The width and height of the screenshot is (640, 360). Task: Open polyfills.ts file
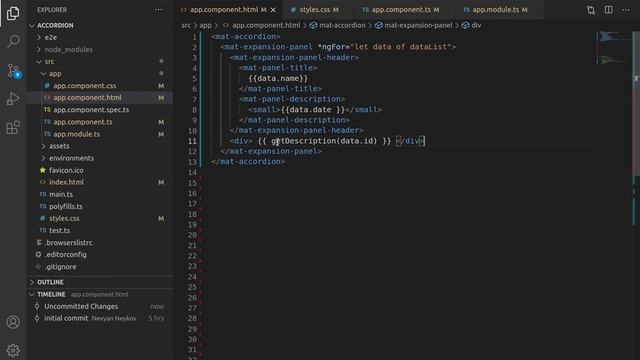pos(66,207)
